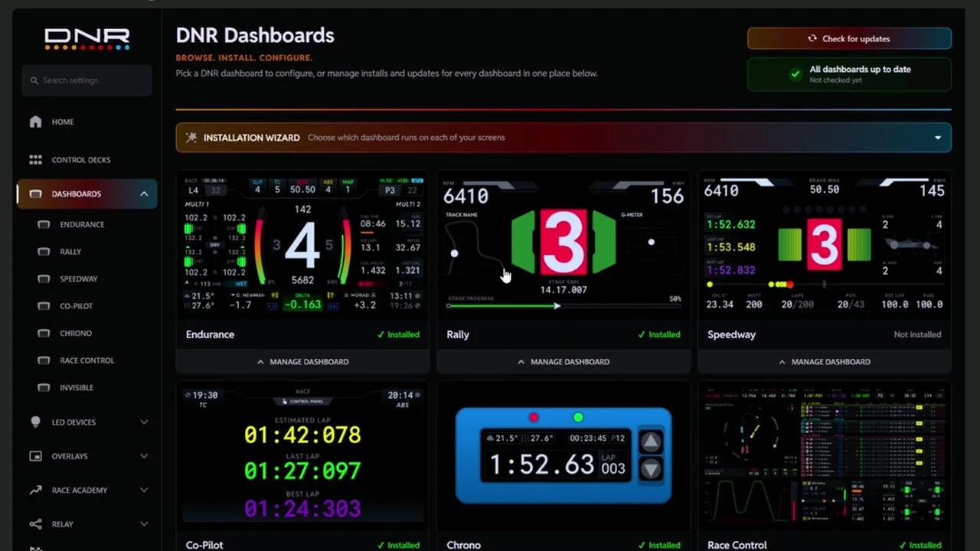
Task: Expand the Overlays section
Action: click(x=144, y=456)
